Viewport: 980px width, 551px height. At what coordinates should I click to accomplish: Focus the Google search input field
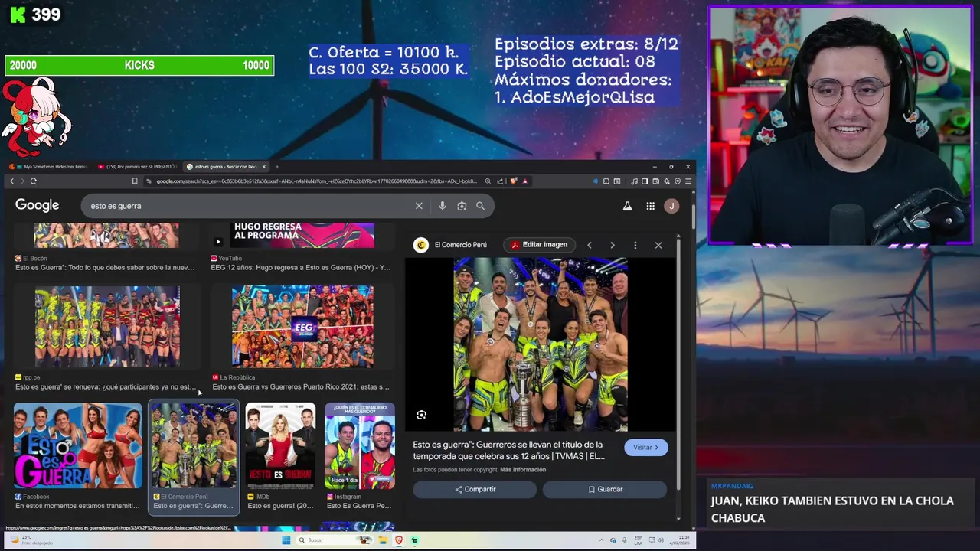click(249, 206)
